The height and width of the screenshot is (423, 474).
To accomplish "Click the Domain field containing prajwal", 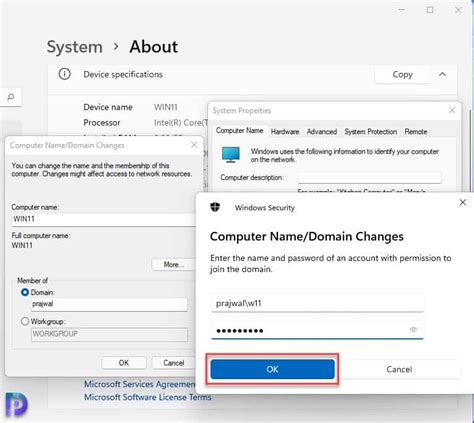I will pyautogui.click(x=109, y=304).
